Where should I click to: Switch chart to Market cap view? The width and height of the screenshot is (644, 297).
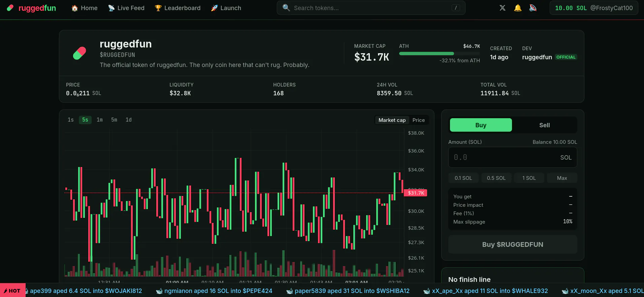click(392, 120)
